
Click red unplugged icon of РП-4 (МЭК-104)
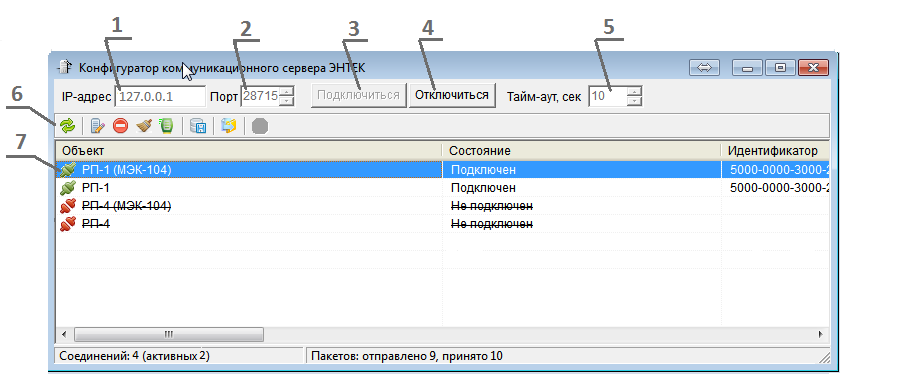[68, 205]
